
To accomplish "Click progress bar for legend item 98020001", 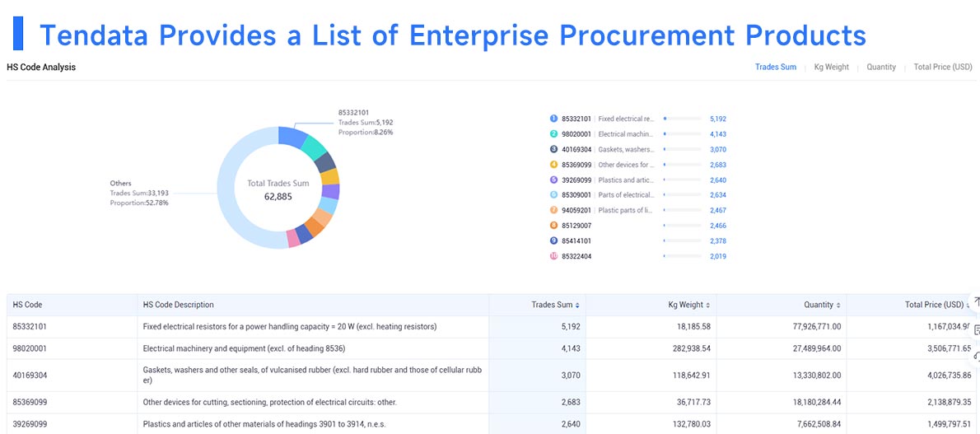I will pos(682,134).
